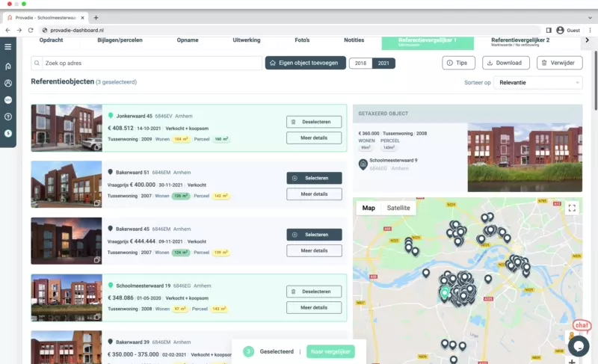Select the Bakerwaard 51 reference object
Screen dimensions: 598x364
tap(314, 178)
